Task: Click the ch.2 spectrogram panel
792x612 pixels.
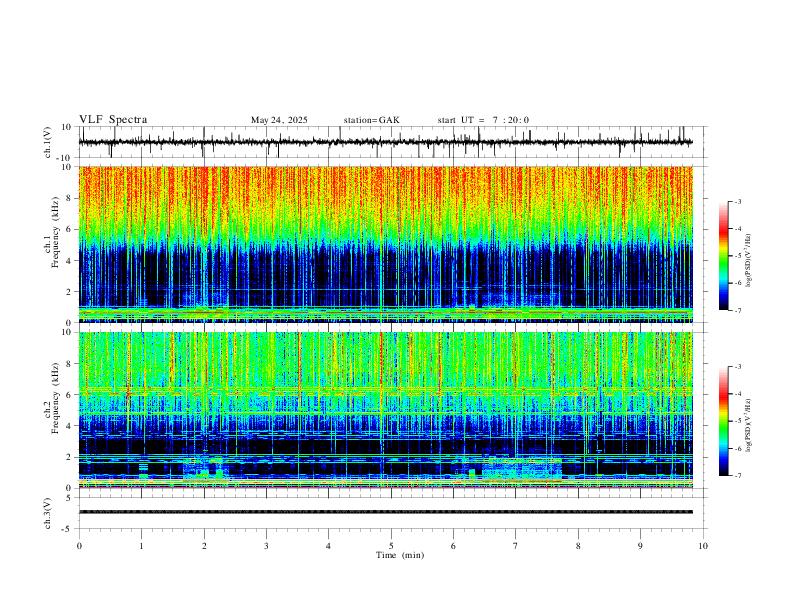Action: [385, 410]
